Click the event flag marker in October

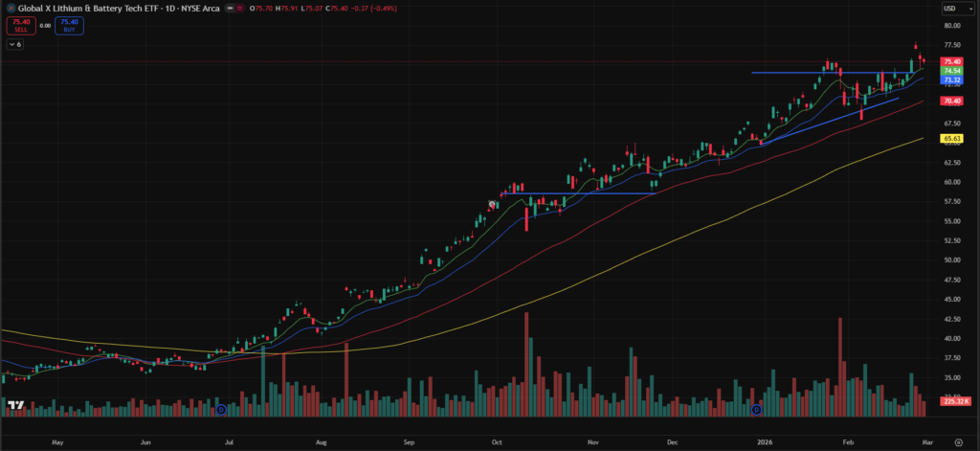tap(494, 204)
